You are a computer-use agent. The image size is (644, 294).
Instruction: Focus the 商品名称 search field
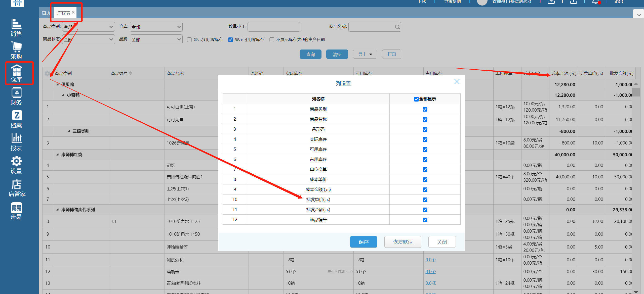click(374, 27)
